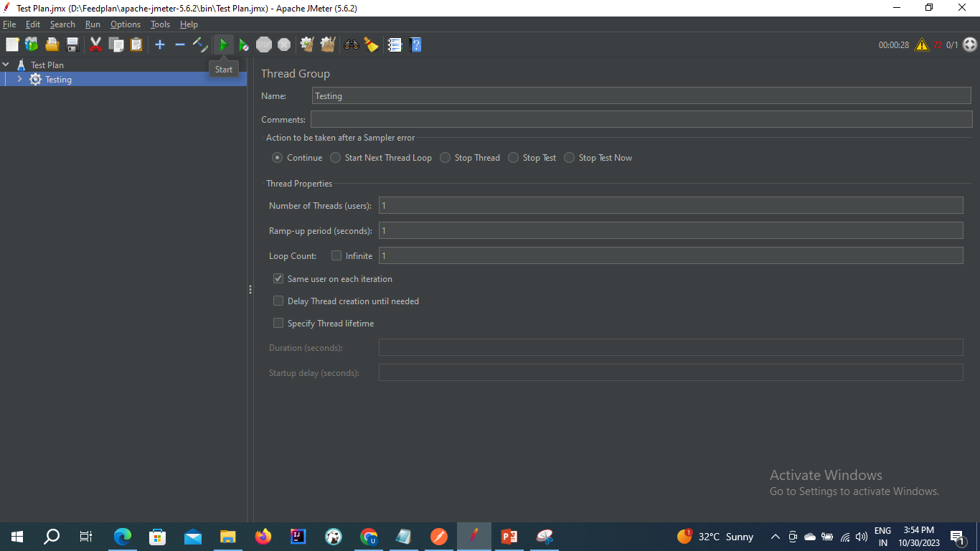Open PowerPoint from the taskbar

coord(509,537)
